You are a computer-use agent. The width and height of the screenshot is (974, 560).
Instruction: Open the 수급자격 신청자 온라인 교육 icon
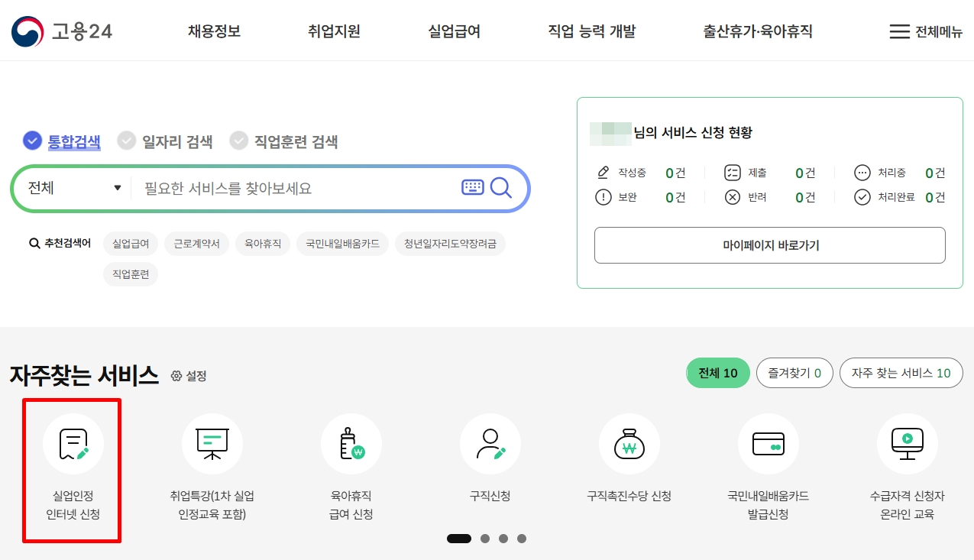point(907,444)
